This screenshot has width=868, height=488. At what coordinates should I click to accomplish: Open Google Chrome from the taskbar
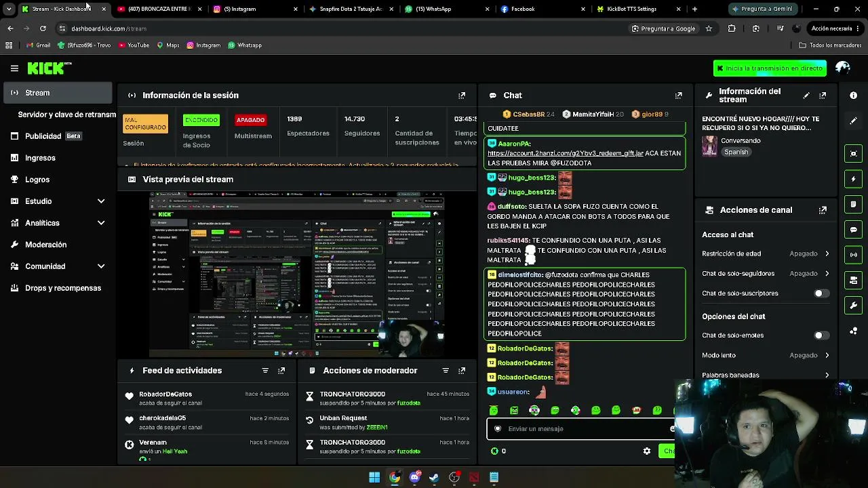click(394, 477)
